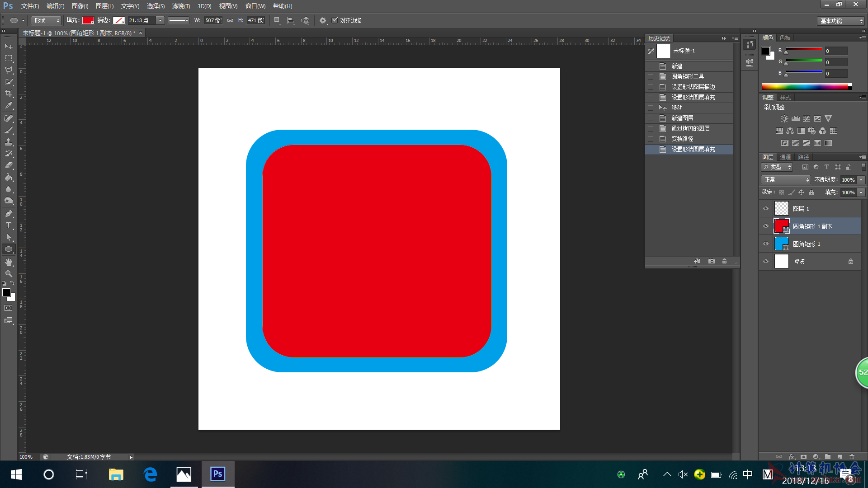The width and height of the screenshot is (868, 488).
Task: Click the shape width input field
Action: coord(213,20)
